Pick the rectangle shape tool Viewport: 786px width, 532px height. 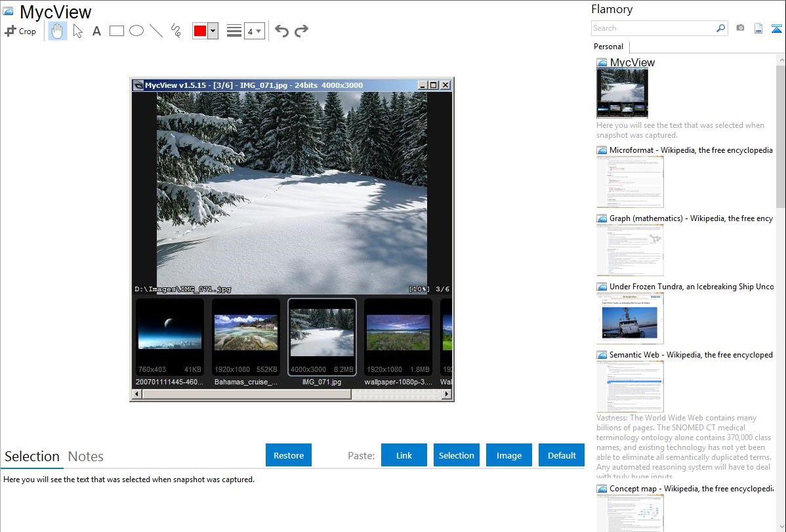pos(117,31)
